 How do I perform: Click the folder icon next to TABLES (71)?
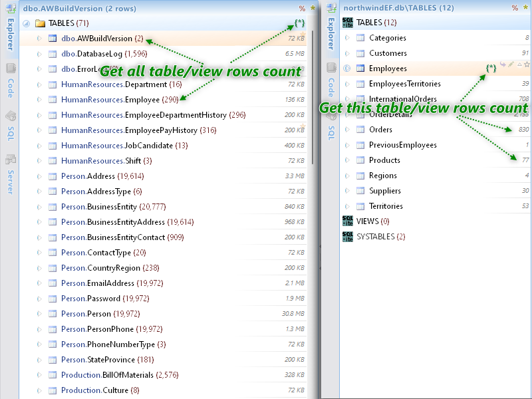point(40,23)
